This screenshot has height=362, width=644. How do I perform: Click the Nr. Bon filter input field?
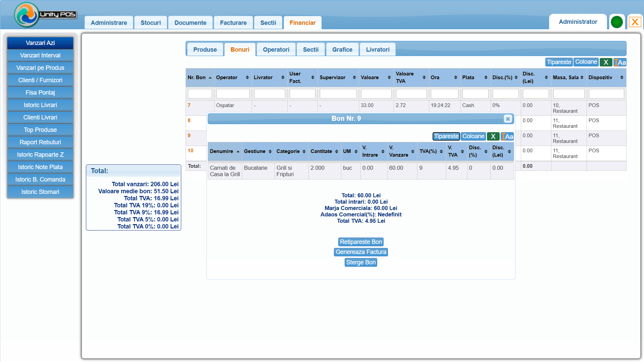(x=200, y=94)
